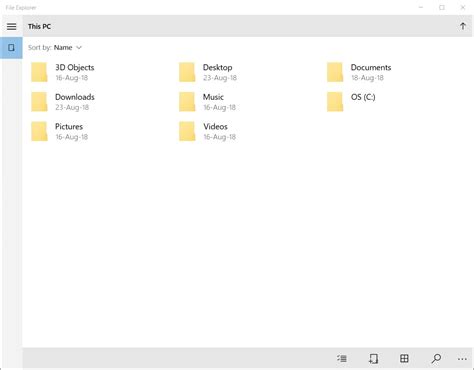The image size is (474, 370).
Task: Open the hamburger navigation menu
Action: pyautogui.click(x=12, y=26)
